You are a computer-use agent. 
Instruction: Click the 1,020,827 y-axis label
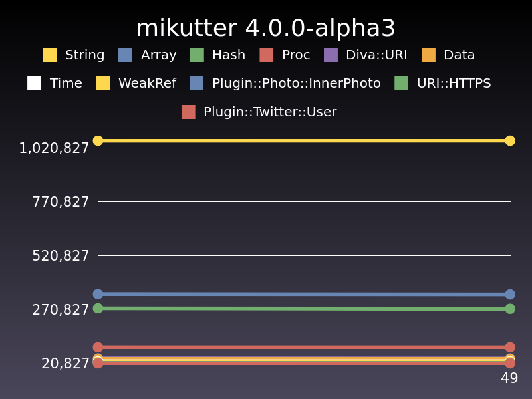(x=54, y=148)
